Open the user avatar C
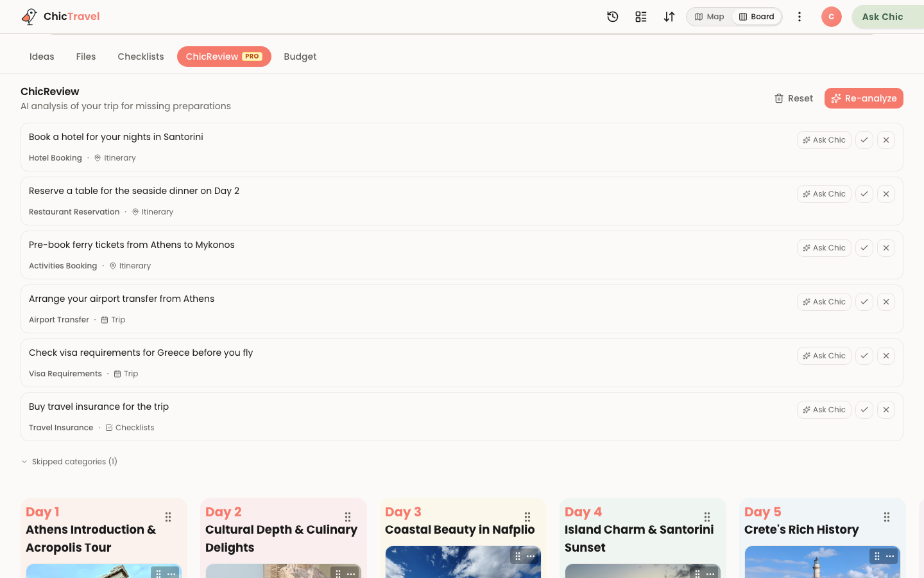Screen dimensions: 924x578 tap(832, 17)
